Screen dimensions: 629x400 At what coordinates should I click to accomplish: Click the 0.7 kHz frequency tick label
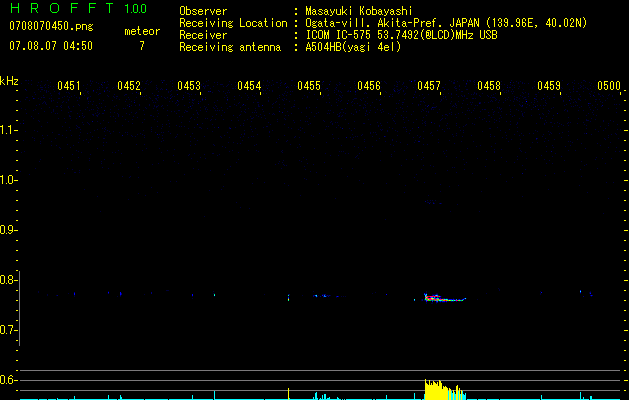[9, 330]
